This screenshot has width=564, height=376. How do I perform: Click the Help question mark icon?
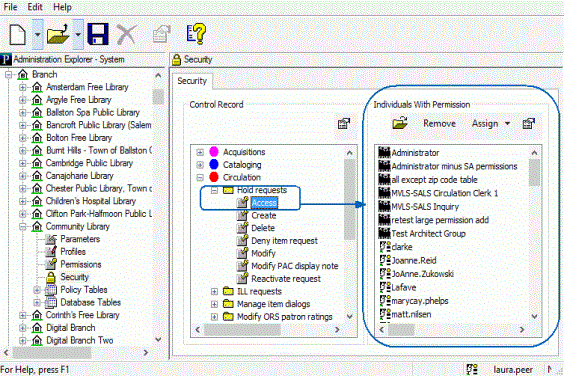(x=196, y=34)
